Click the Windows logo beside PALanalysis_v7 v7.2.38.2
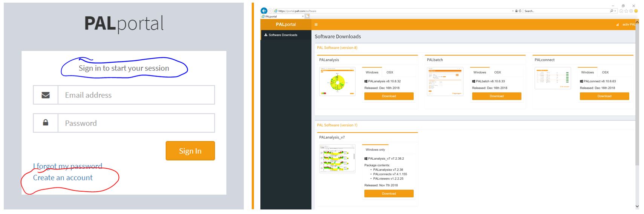644x214 pixels. 366,159
